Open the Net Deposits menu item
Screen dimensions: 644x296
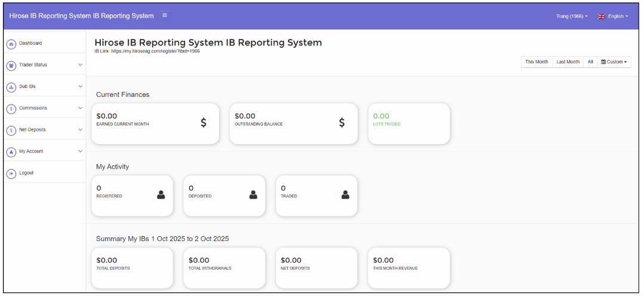32,130
